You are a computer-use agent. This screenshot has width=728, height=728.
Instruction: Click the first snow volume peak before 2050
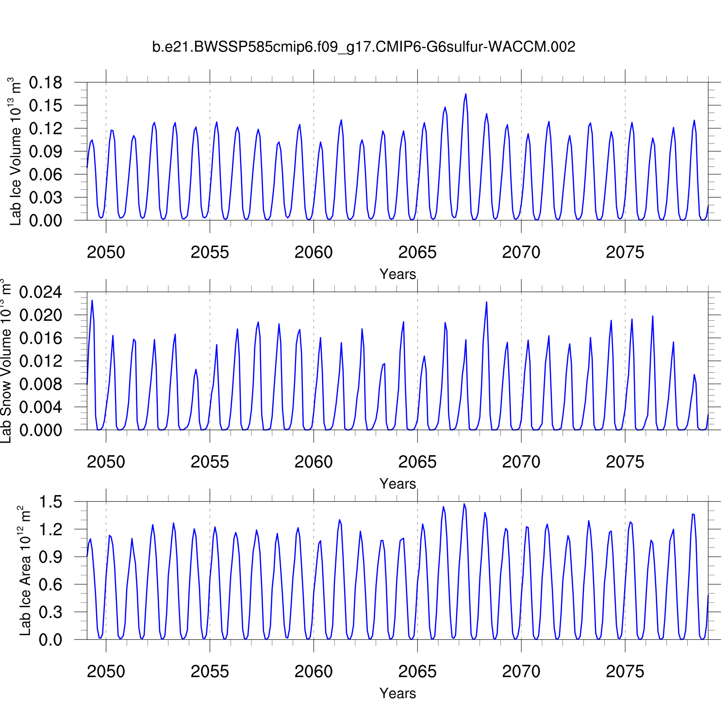(x=92, y=300)
